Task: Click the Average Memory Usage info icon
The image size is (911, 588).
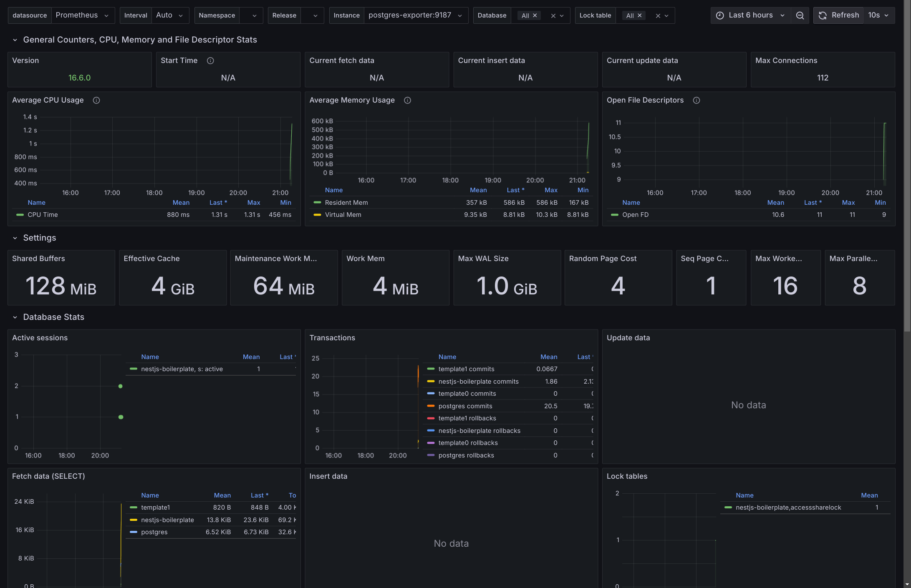Action: click(x=407, y=101)
